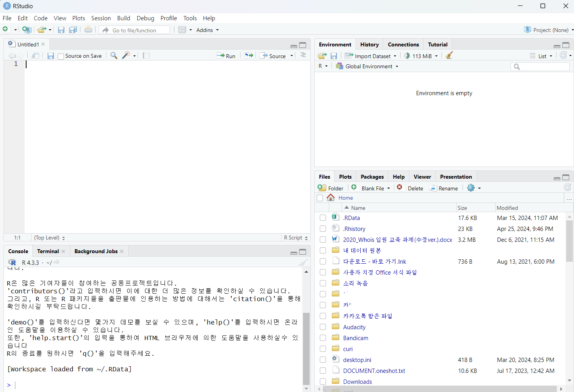Check the box for .Rhistory file
The width and height of the screenshot is (574, 392).
(323, 229)
